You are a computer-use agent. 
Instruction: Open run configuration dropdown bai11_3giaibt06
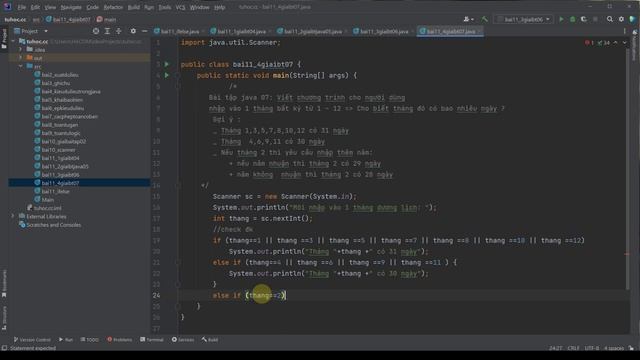(x=523, y=19)
